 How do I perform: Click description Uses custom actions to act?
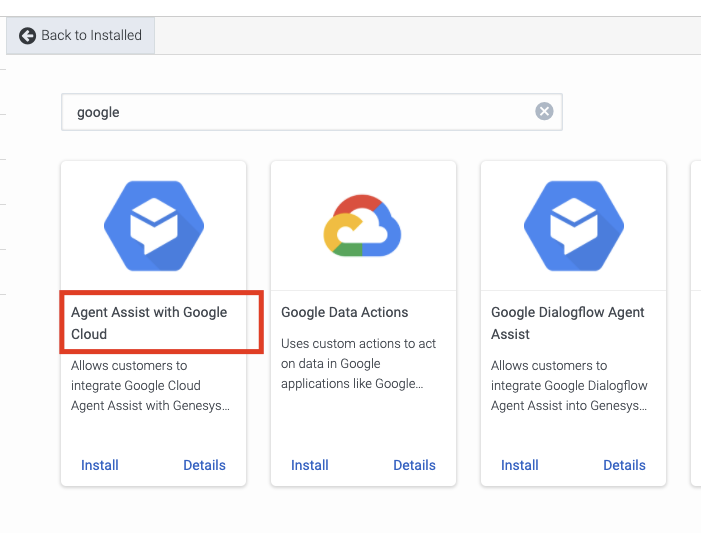(x=358, y=364)
